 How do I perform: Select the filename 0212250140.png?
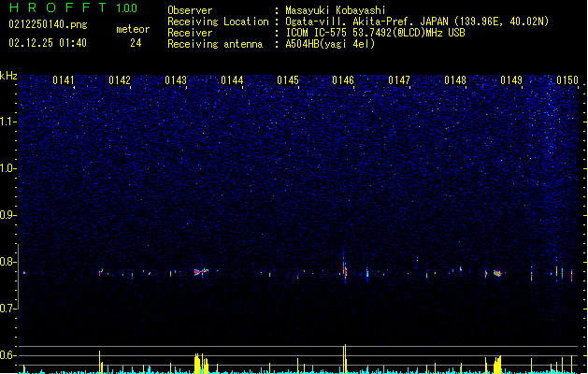point(48,25)
